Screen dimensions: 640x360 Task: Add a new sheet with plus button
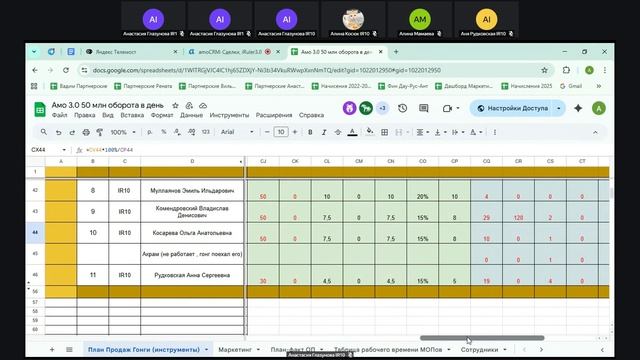click(x=52, y=349)
